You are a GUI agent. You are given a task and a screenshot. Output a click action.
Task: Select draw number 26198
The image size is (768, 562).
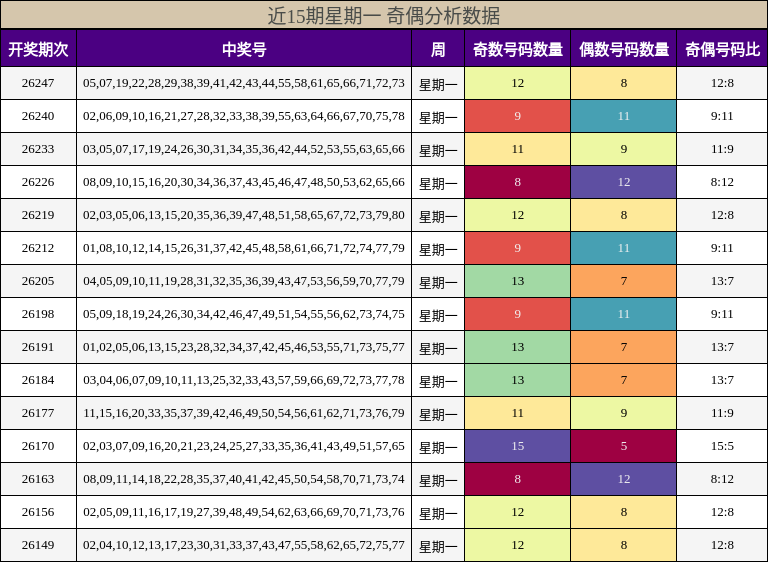38,314
